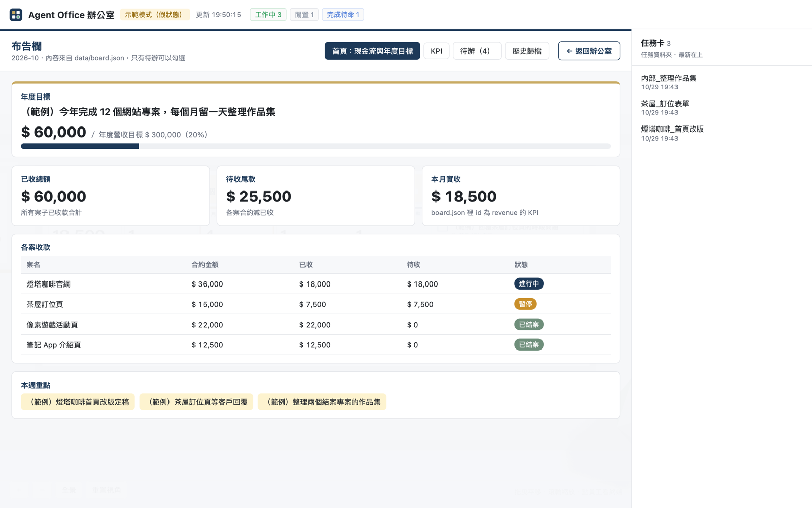Select the 筆記 App 介紹頁 project name
Viewport: 812px width, 508px height.
click(x=53, y=345)
